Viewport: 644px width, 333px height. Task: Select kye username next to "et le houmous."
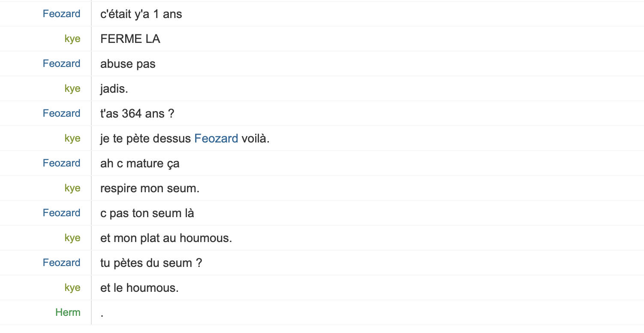(x=72, y=288)
